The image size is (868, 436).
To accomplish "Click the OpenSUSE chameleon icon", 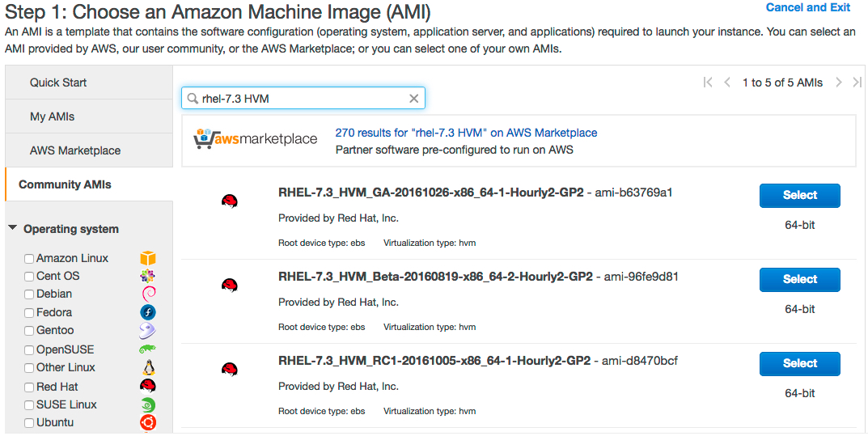I will tap(147, 349).
